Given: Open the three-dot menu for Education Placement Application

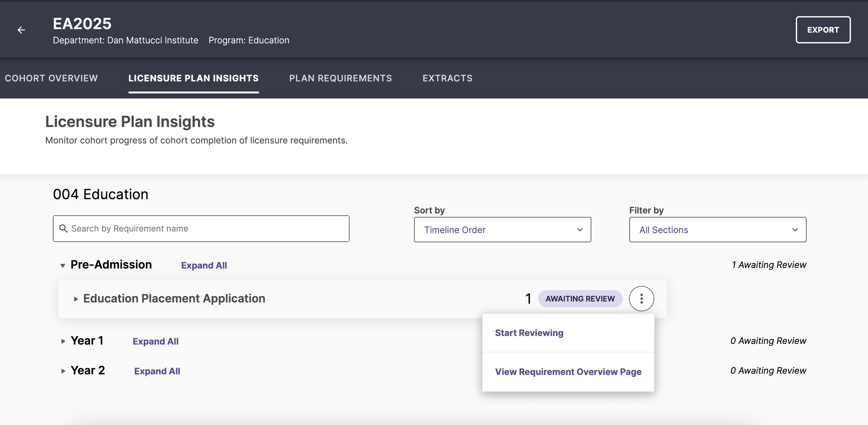Looking at the screenshot, I should point(641,299).
